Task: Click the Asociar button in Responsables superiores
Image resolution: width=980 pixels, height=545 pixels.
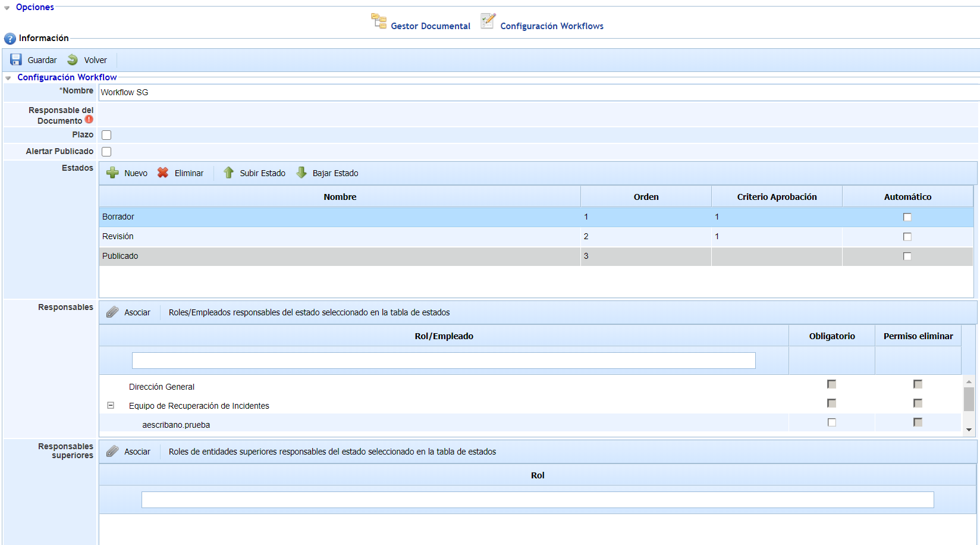Action: tap(129, 452)
